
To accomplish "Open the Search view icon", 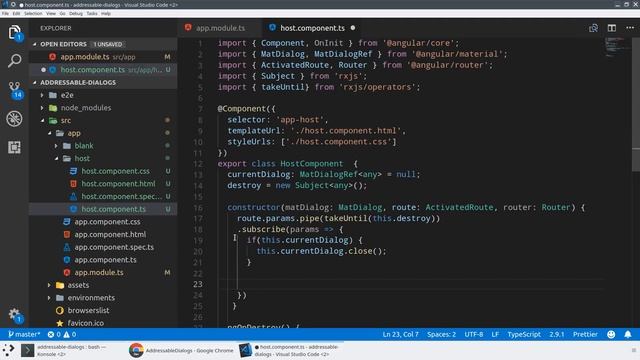I will pos(14,61).
